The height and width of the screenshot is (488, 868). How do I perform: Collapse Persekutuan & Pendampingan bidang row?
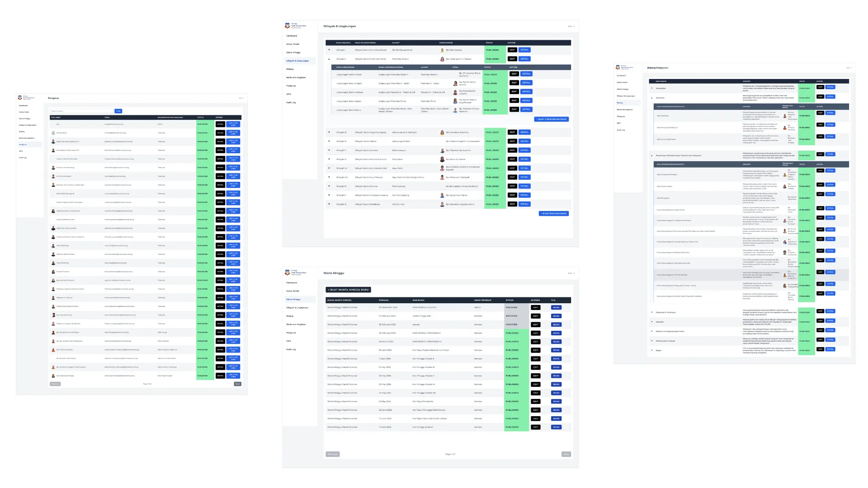pos(652,155)
